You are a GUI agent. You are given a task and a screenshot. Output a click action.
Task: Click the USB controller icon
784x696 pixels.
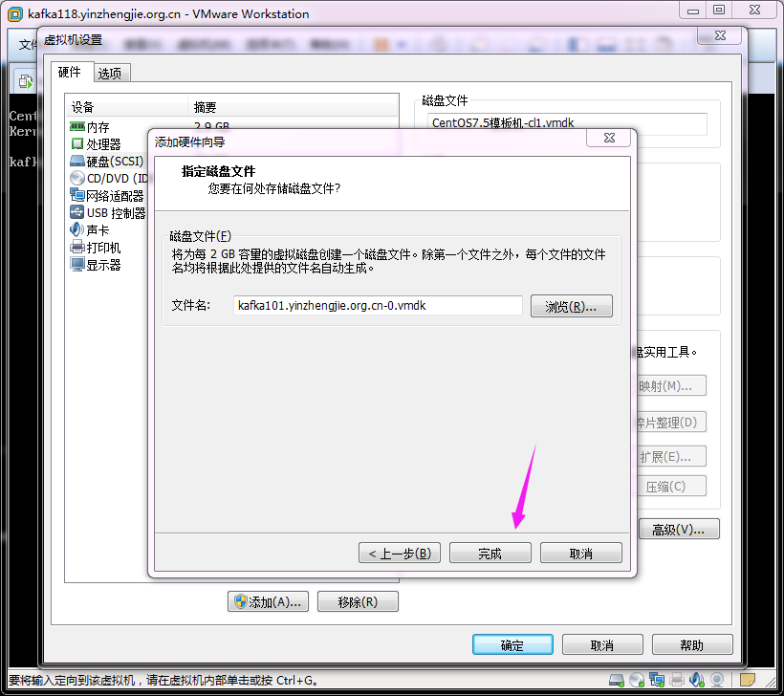tap(77, 212)
